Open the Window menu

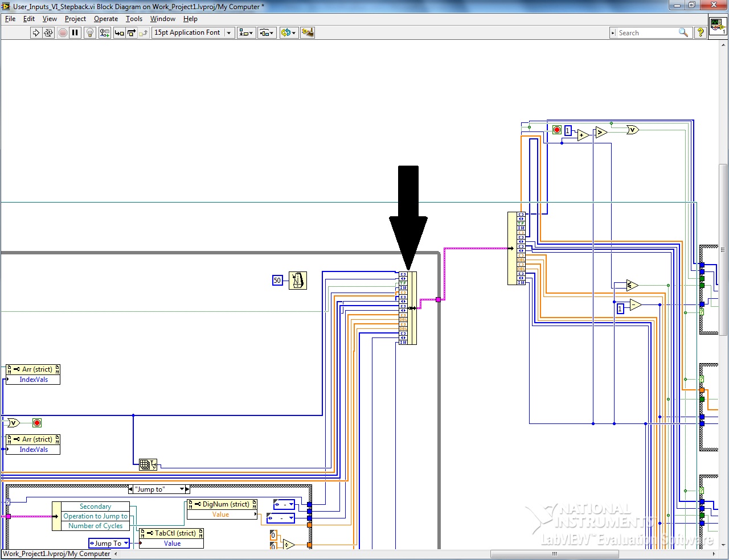[x=163, y=19]
